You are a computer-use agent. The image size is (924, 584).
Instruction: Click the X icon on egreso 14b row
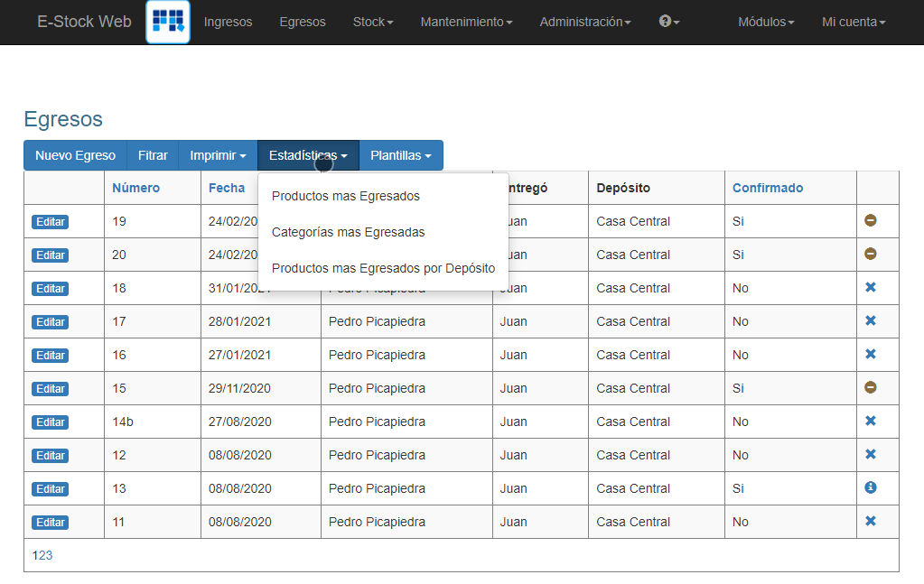coord(870,421)
